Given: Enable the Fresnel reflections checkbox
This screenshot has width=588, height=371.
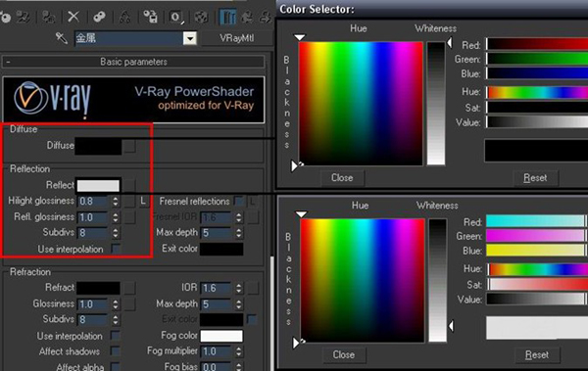Looking at the screenshot, I should 238,202.
